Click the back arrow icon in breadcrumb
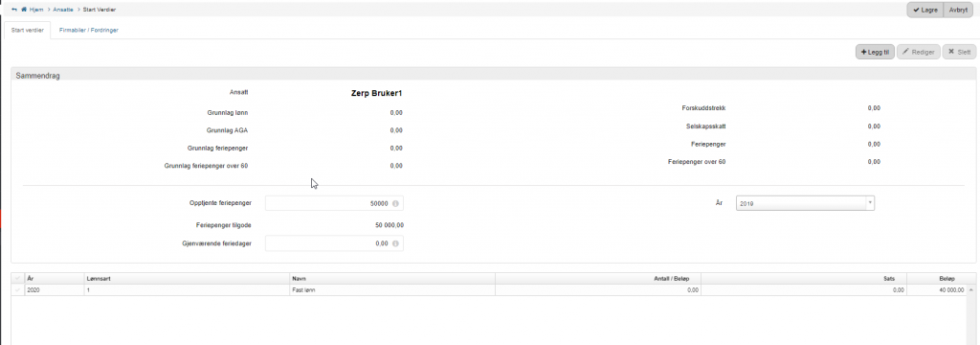 point(13,10)
